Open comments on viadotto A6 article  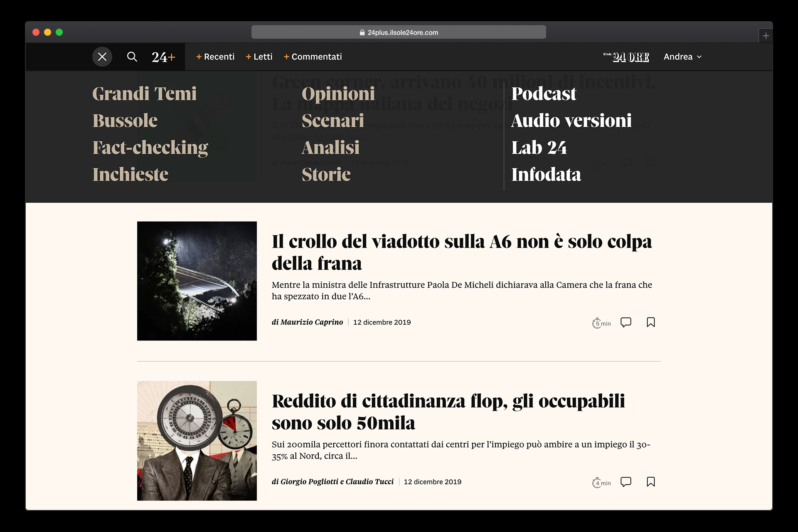626,323
